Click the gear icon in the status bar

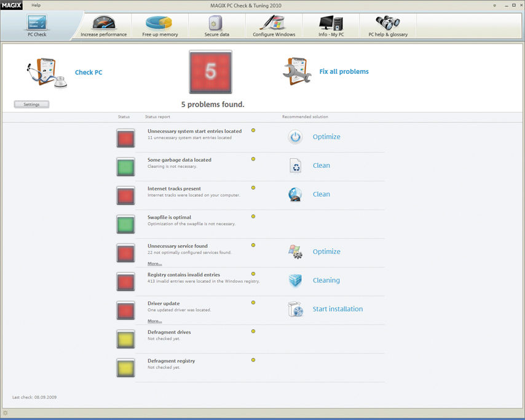point(6,413)
